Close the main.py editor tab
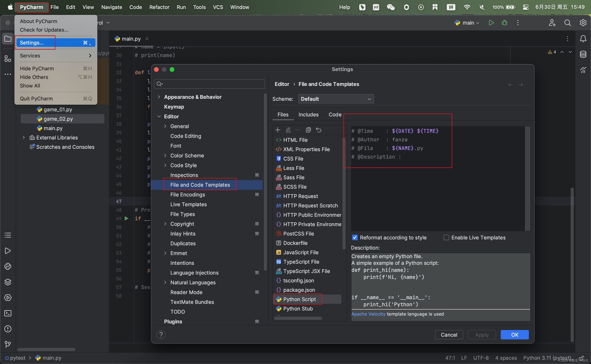The width and height of the screenshot is (591, 364). (x=147, y=38)
